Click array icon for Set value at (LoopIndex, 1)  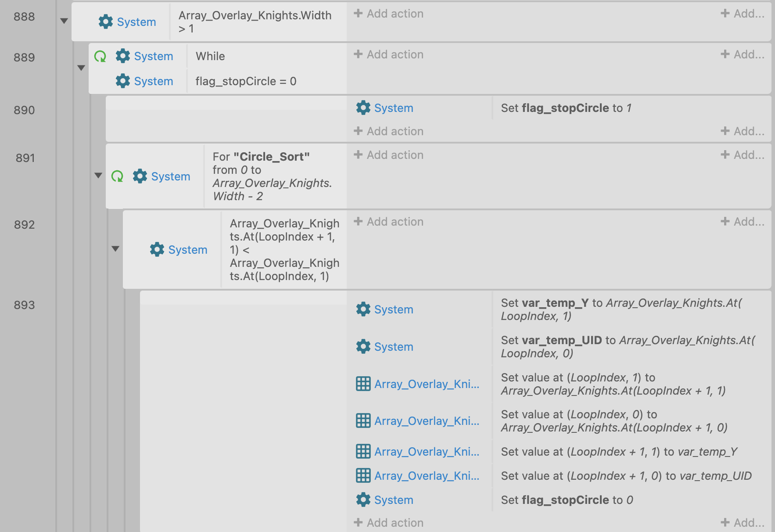pos(363,384)
